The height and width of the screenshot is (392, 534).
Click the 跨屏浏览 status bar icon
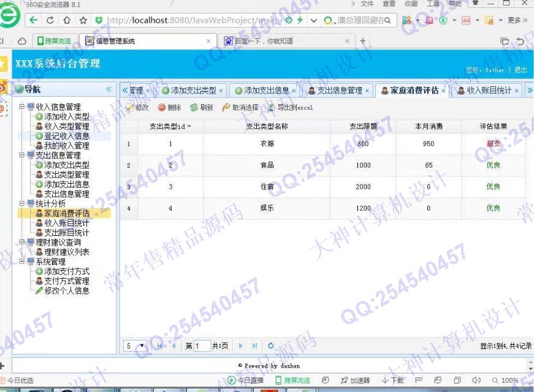tap(292, 380)
